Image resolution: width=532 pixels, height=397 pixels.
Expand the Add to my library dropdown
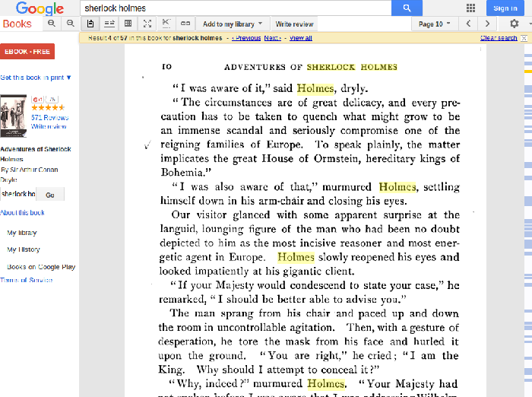pyautogui.click(x=233, y=24)
